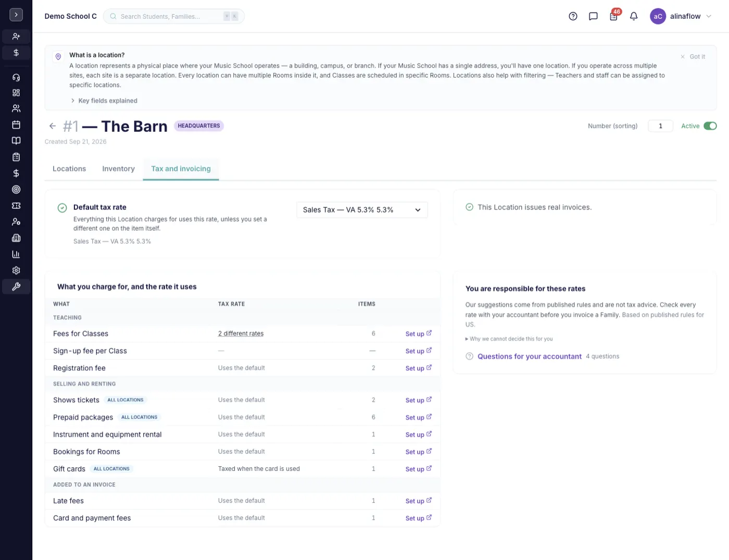Screen dimensions: 729x560
Task: Open the headset support sidebar icon
Action: pyautogui.click(x=16, y=78)
